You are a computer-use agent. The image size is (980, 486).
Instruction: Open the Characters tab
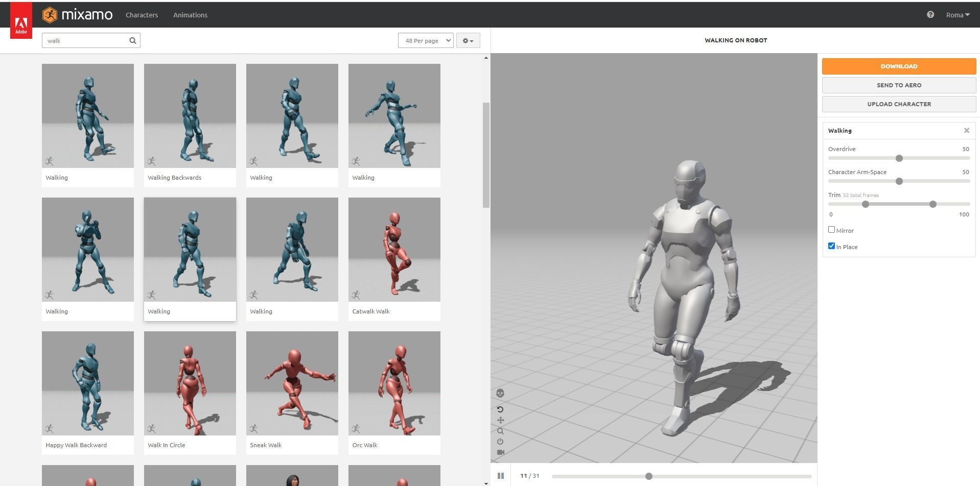point(142,15)
